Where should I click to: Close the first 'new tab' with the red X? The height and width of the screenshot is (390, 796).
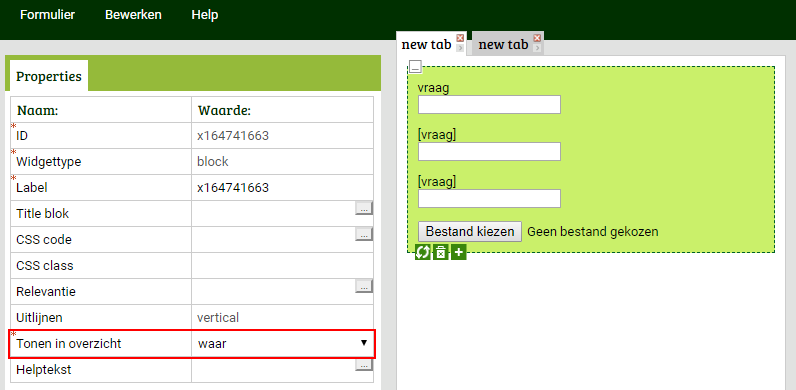click(460, 38)
